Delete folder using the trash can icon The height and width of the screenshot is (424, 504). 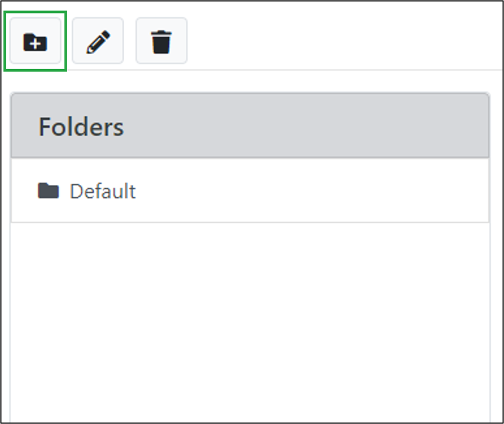161,42
